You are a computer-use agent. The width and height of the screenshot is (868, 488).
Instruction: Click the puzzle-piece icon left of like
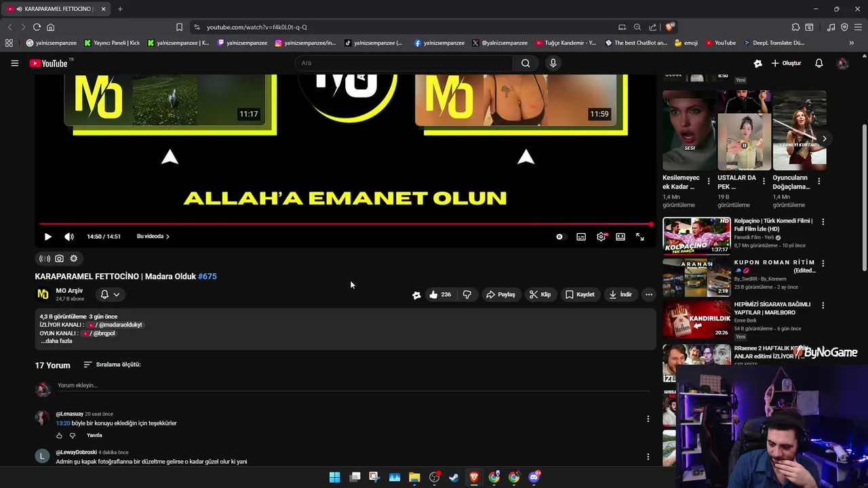point(416,295)
